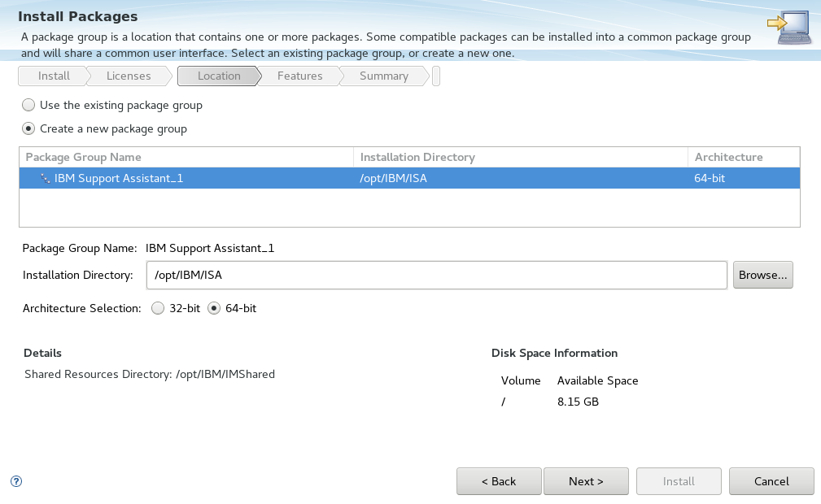Go to the Licenses wizard step
This screenshot has height=504, width=821.
pyautogui.click(x=129, y=76)
